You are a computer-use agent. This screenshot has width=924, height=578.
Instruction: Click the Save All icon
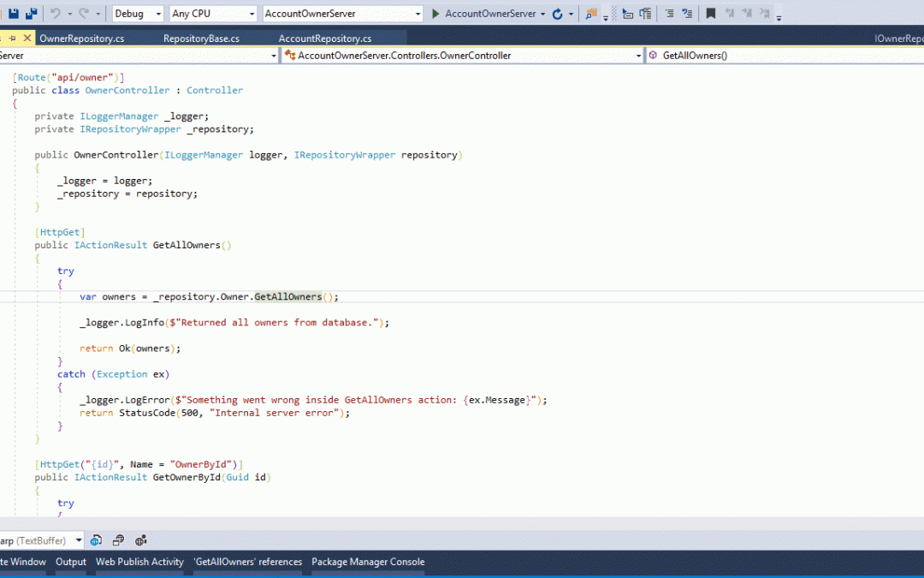click(x=32, y=14)
